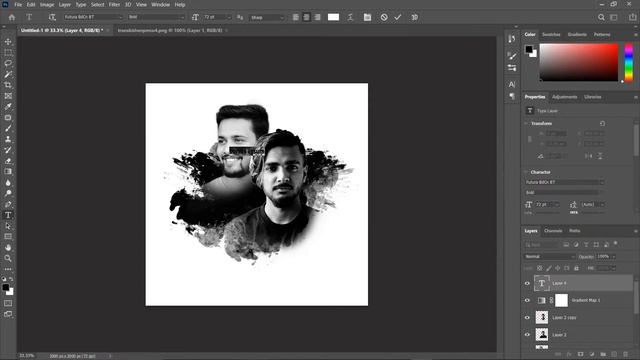Select the Path Selection tool
640x360 pixels.
8,226
